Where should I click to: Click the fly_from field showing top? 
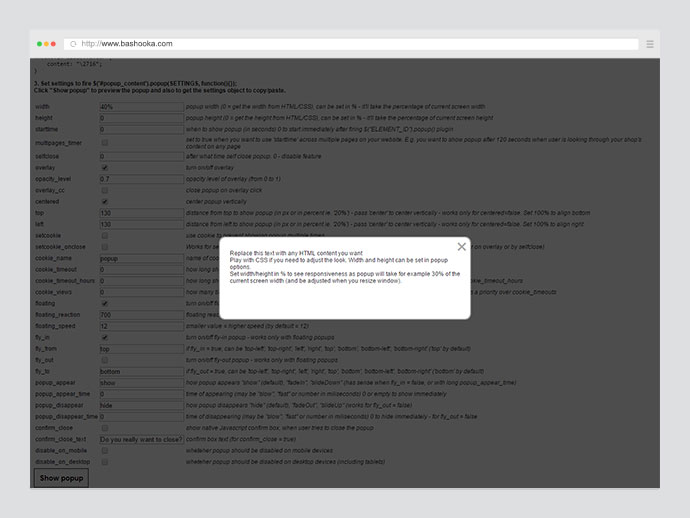[x=141, y=349]
